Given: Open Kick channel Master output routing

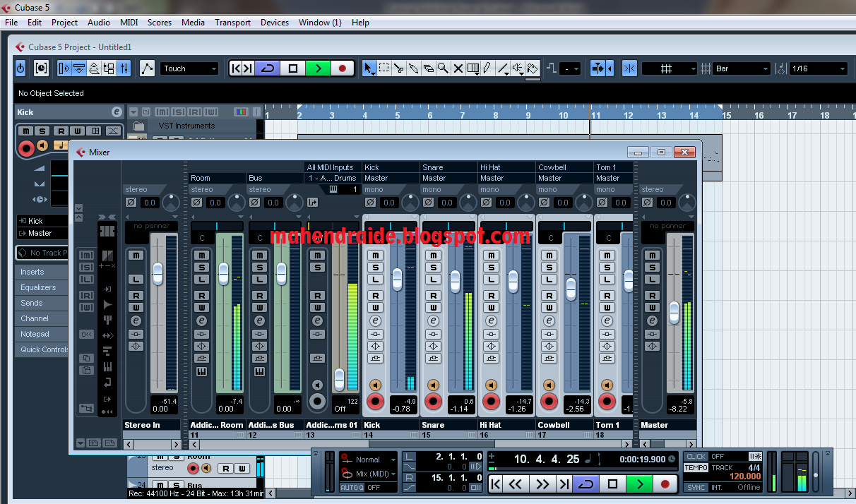Looking at the screenshot, I should 391,179.
